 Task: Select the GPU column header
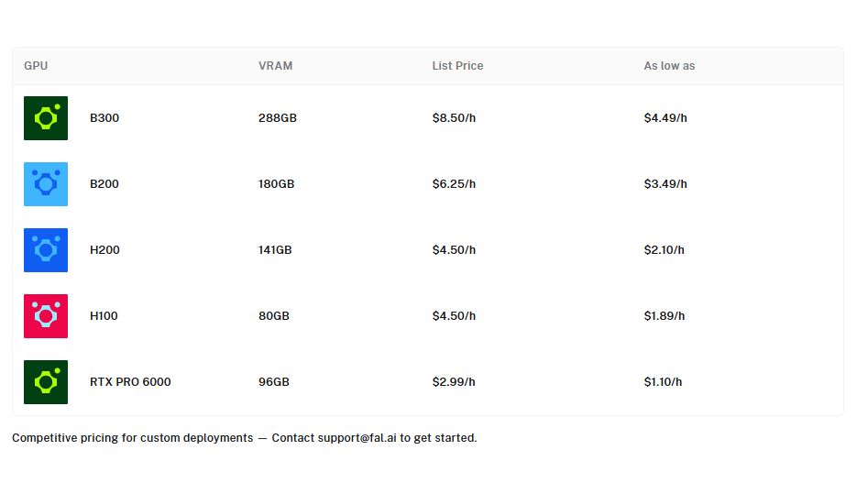(x=36, y=66)
